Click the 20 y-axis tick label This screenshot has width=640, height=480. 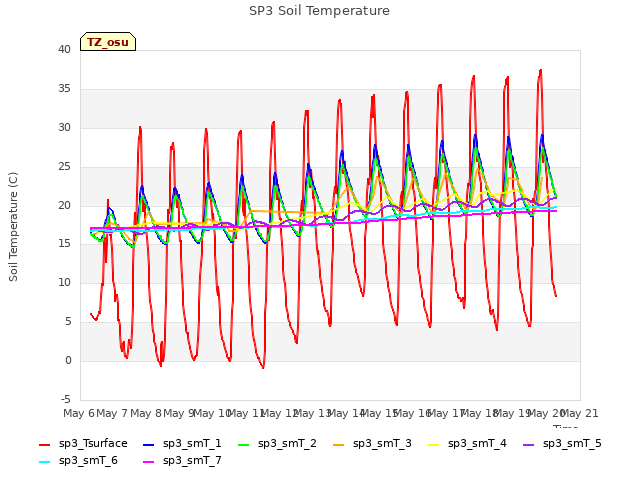tap(64, 205)
